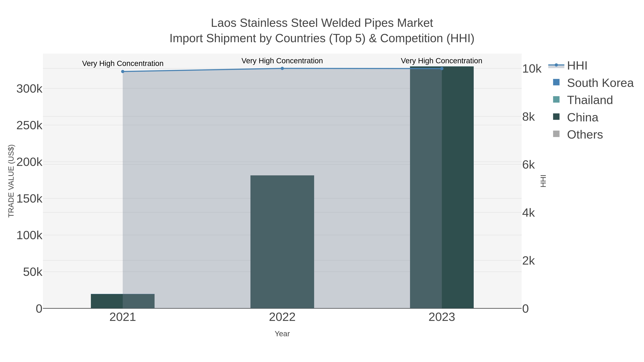Viewport: 644px width, 362px height.
Task: Click the Thailand teal legend swatch
Action: 556,99
